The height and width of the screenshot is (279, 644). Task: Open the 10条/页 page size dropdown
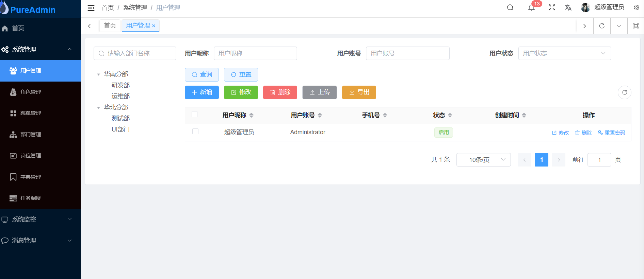tap(483, 160)
